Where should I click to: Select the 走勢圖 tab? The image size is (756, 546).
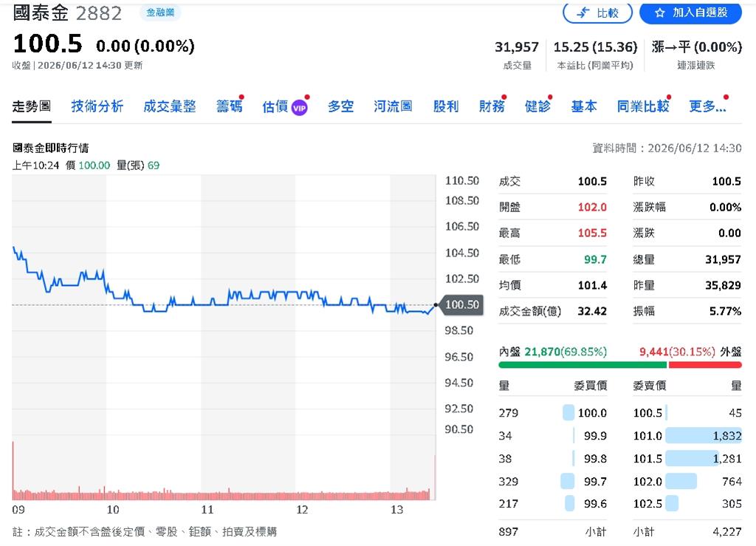31,106
